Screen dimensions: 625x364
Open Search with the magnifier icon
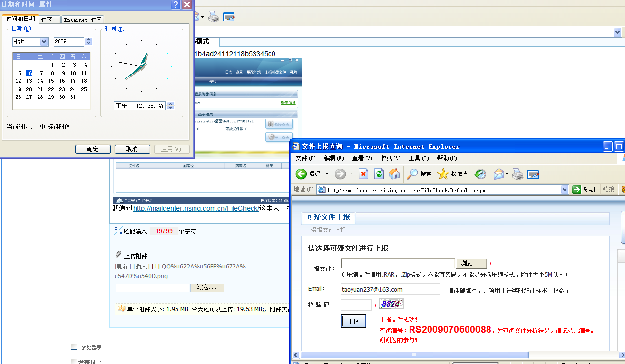(x=412, y=174)
